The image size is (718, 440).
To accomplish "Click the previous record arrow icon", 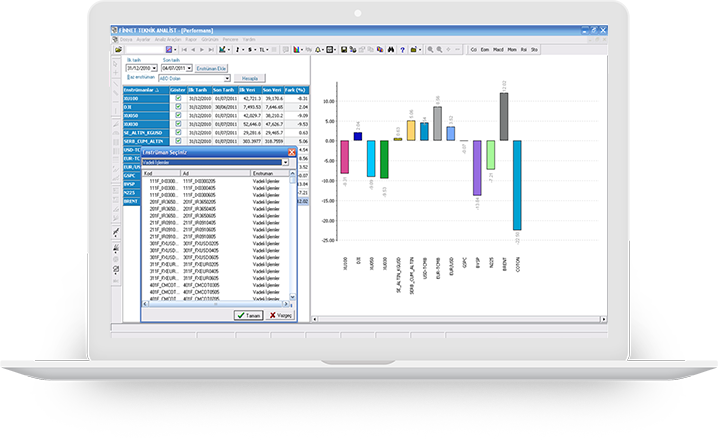I will coord(193,49).
